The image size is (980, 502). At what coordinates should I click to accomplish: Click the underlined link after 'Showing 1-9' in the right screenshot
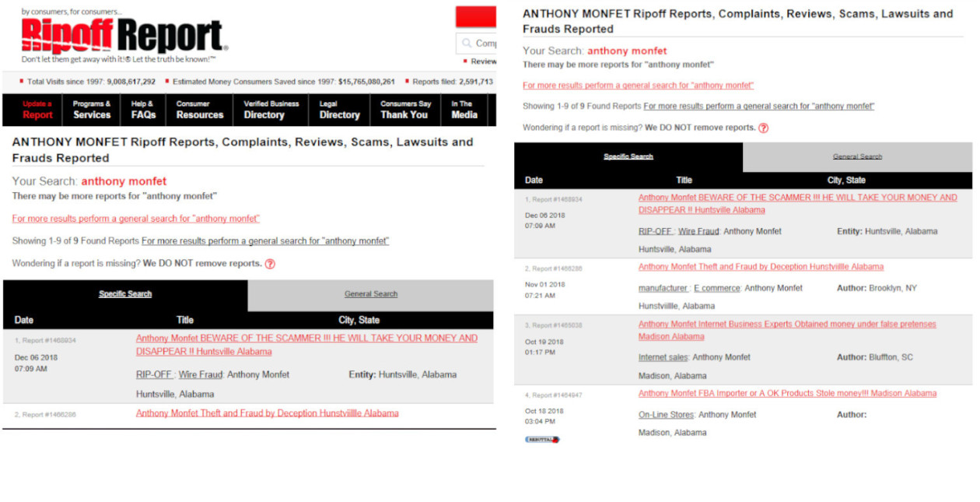(759, 107)
